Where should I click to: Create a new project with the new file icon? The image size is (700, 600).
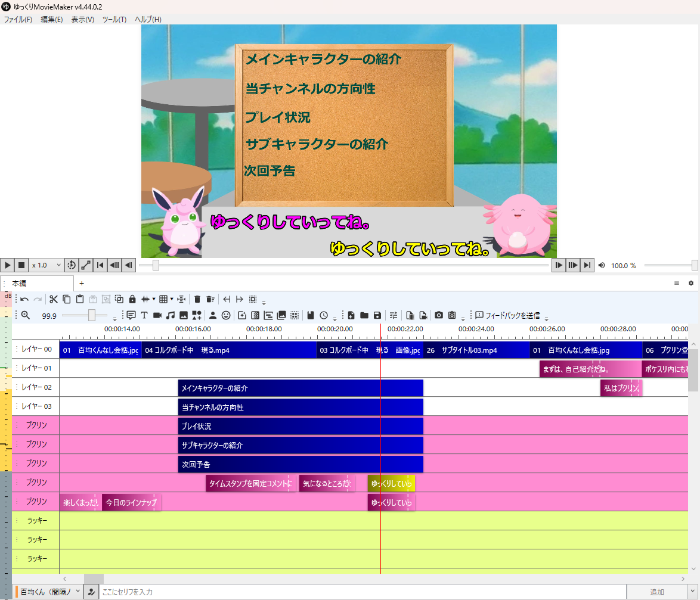[351, 315]
